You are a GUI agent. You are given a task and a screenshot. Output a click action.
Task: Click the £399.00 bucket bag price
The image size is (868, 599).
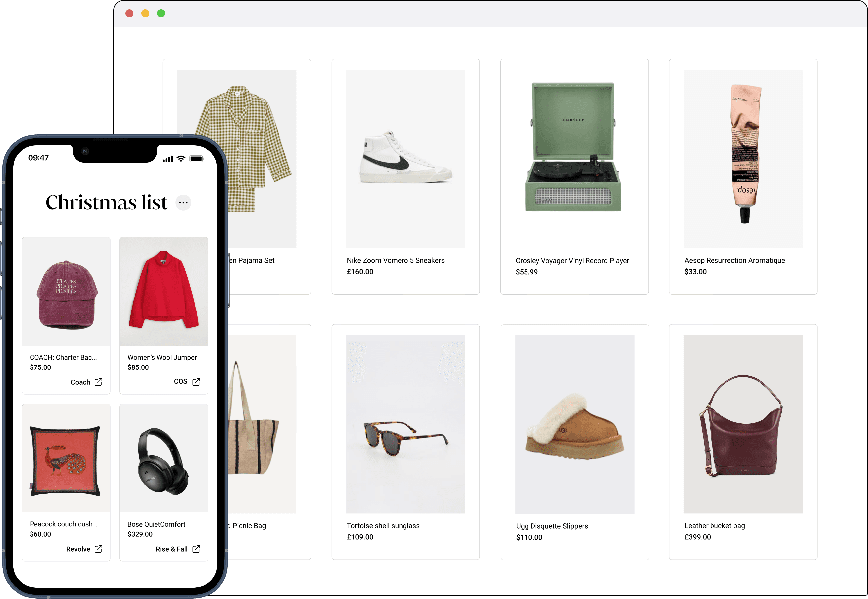[x=698, y=537]
